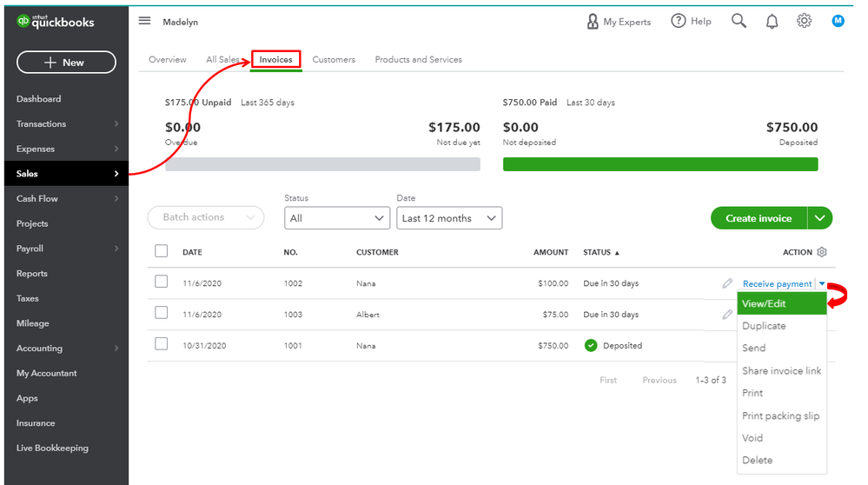Open table settings gear beside ACTION
This screenshot has width=868, height=485.
822,252
